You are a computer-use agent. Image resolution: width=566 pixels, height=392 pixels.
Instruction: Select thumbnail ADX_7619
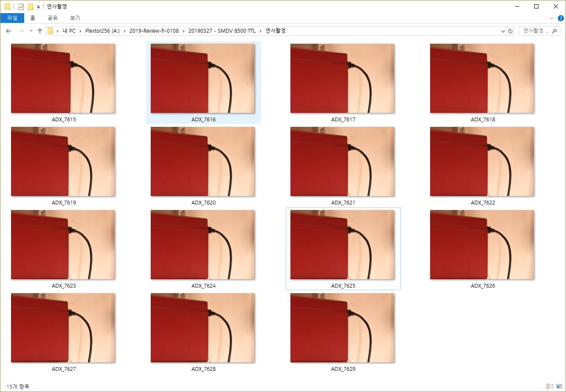[x=63, y=162]
